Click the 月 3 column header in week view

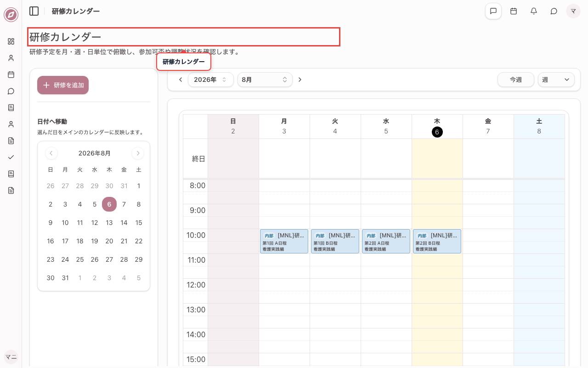(x=284, y=126)
